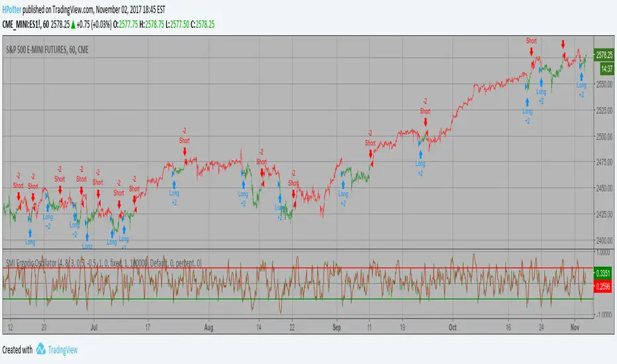Click the TradingView logo icon at bottom
This screenshot has width=617, height=364.
tap(41, 349)
